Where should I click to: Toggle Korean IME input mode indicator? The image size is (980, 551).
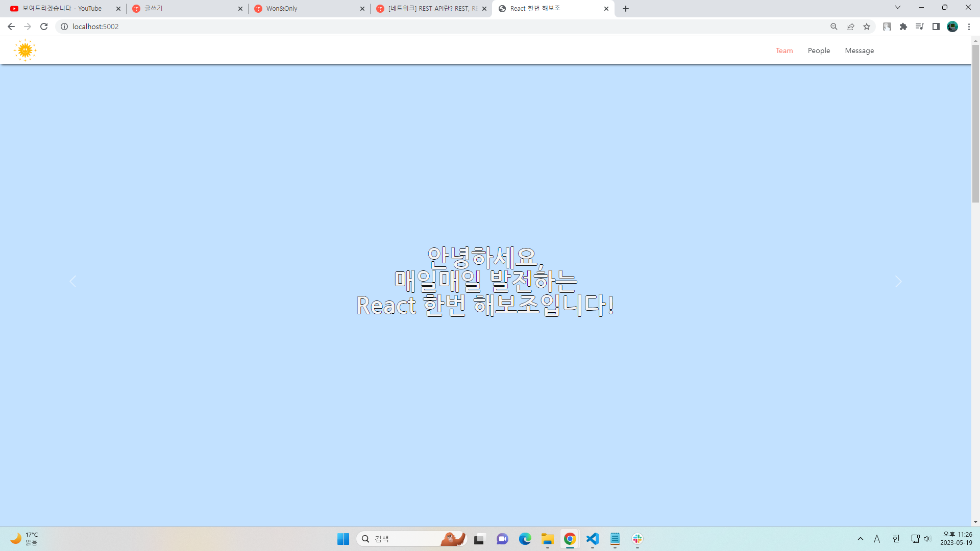point(896,539)
